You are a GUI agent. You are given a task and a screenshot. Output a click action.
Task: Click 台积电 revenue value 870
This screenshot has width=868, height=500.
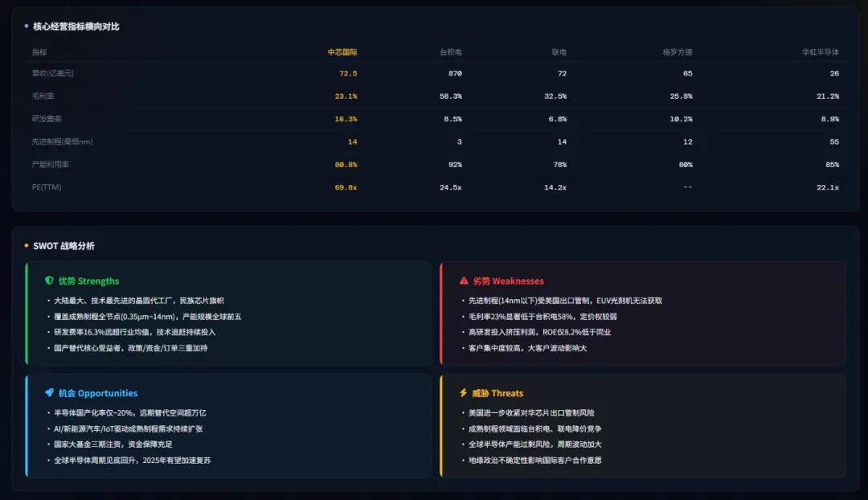(455, 73)
